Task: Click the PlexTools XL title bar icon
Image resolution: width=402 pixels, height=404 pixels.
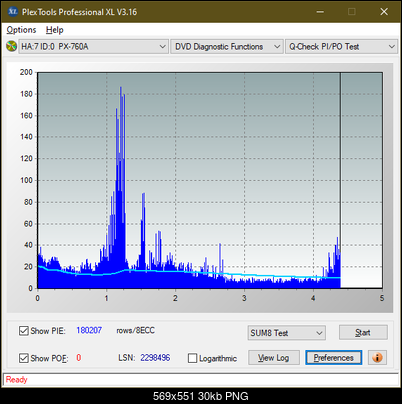Action: 12,12
